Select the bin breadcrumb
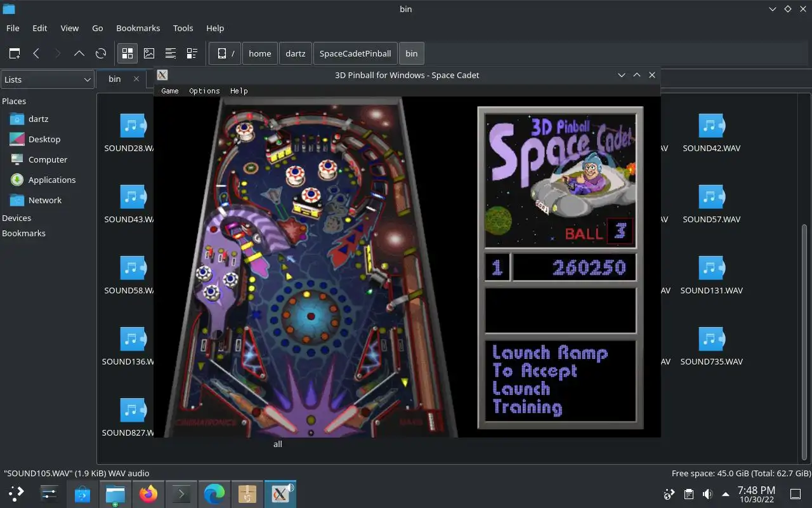The width and height of the screenshot is (812, 508). pos(412,53)
